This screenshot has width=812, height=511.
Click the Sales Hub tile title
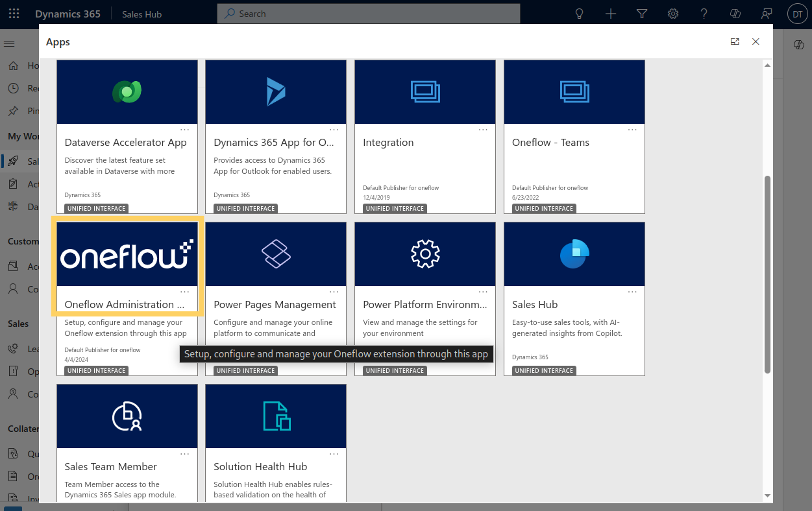coord(535,305)
